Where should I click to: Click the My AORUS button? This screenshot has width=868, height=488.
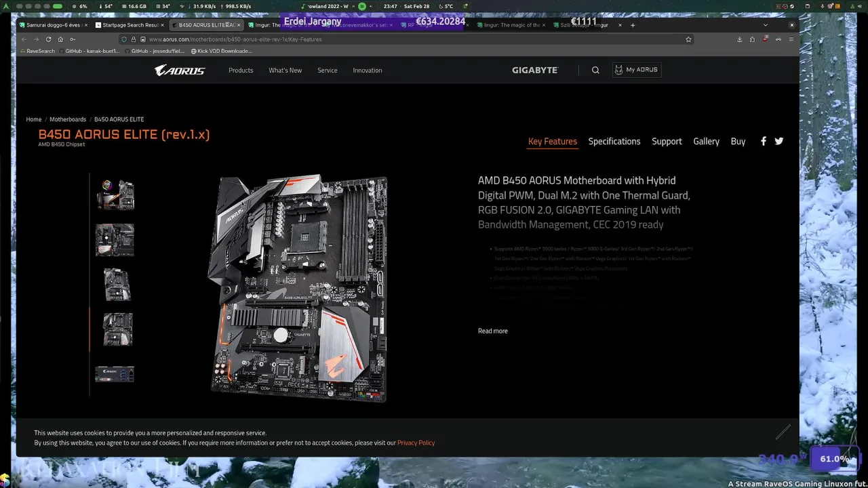[x=636, y=70]
